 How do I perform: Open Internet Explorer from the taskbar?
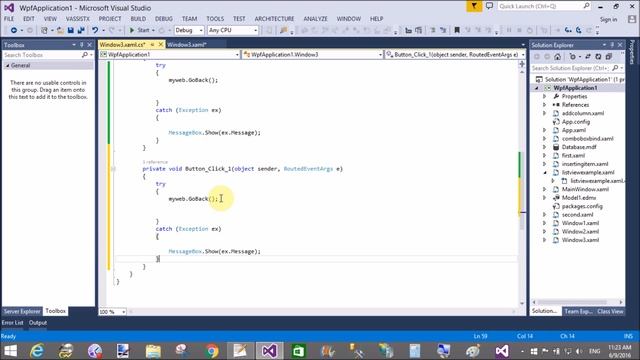pos(37,351)
